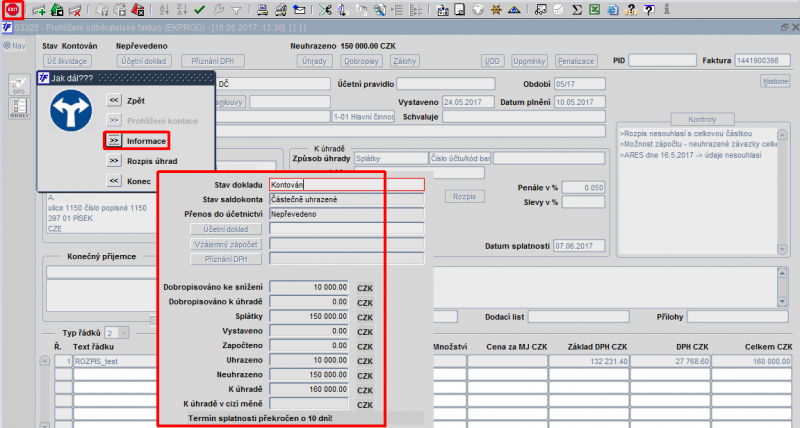
Task: Click the magnifier search icon
Action: (x=379, y=10)
